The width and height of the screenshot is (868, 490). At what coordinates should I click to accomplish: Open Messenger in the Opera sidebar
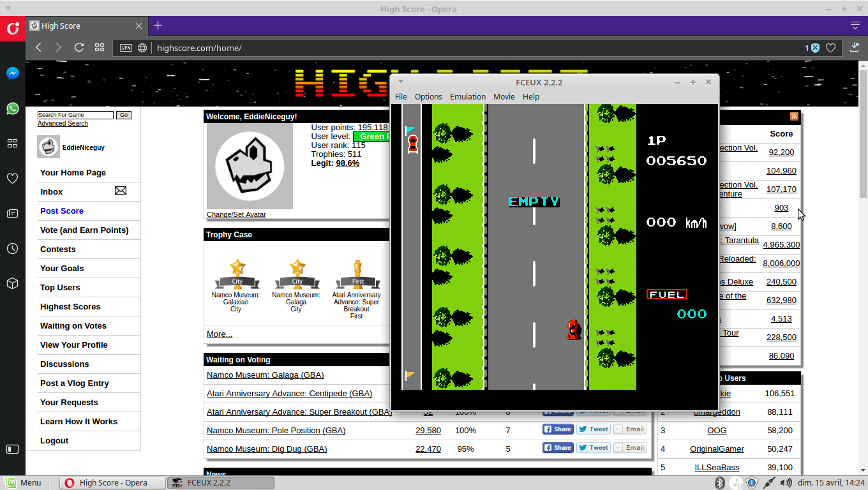pos(12,73)
